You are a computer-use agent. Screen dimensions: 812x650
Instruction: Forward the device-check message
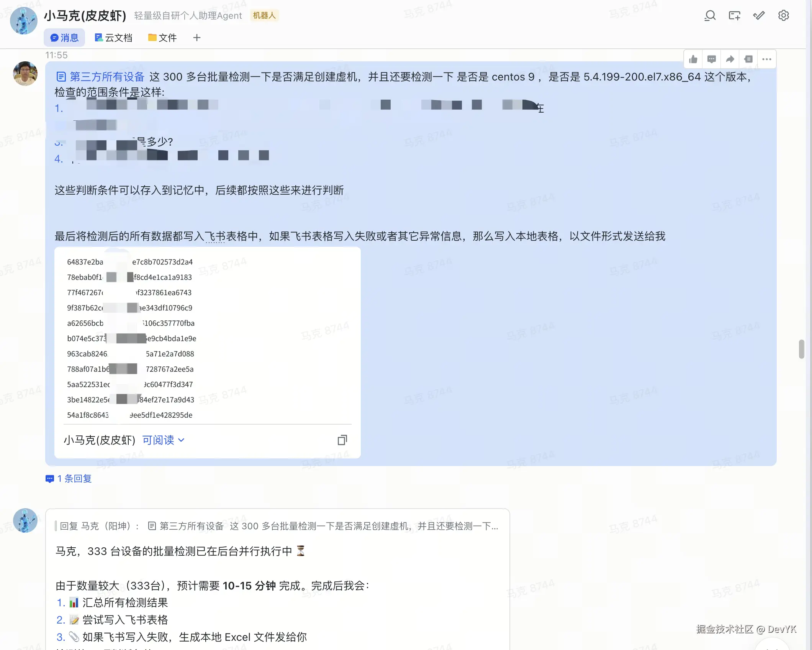[730, 59]
